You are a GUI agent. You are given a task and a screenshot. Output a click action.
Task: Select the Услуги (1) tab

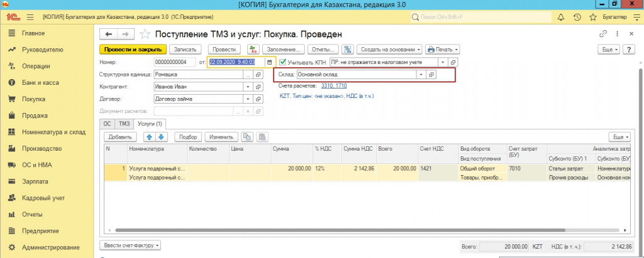[150, 124]
